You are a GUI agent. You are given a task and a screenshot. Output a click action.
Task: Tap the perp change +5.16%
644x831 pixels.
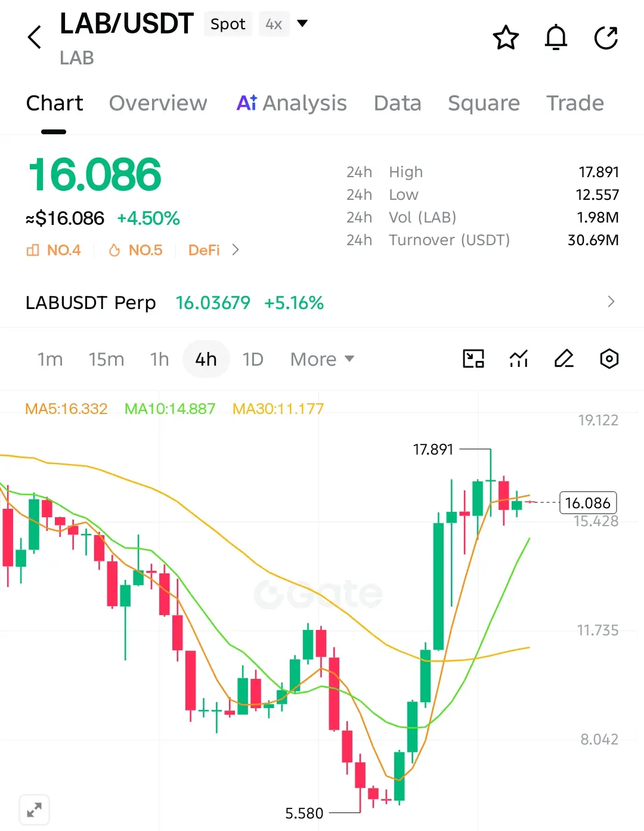pyautogui.click(x=294, y=302)
